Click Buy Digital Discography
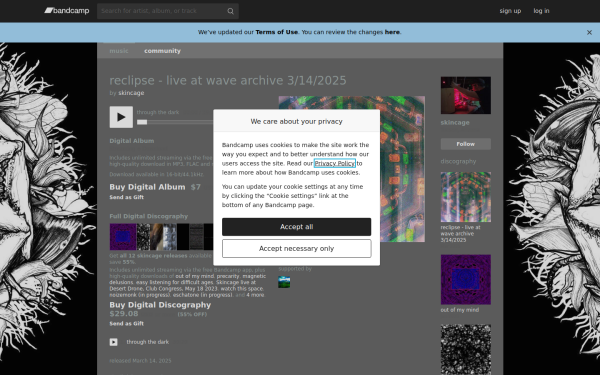This screenshot has width=600, height=375. (160, 305)
